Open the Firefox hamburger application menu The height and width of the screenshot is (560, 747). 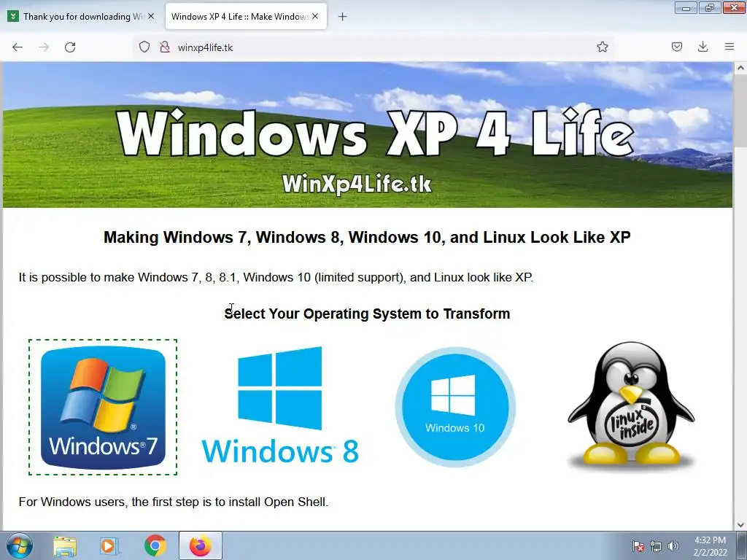[x=729, y=47]
